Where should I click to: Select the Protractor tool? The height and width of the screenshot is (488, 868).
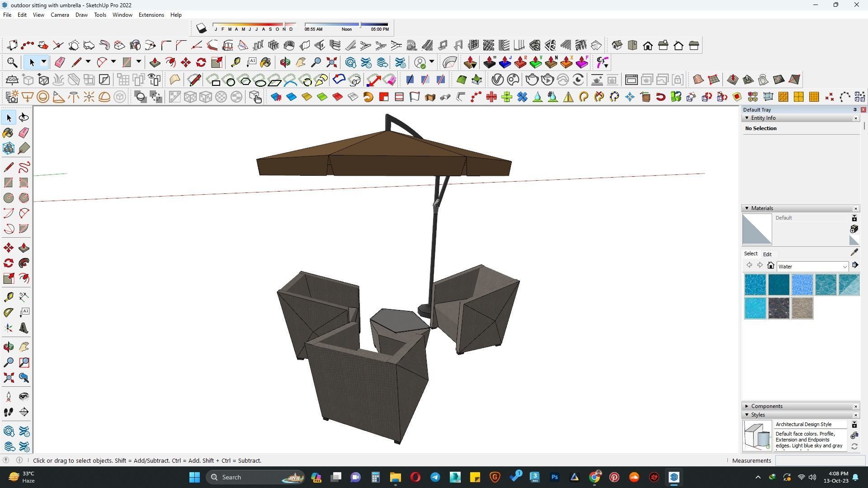(9, 312)
